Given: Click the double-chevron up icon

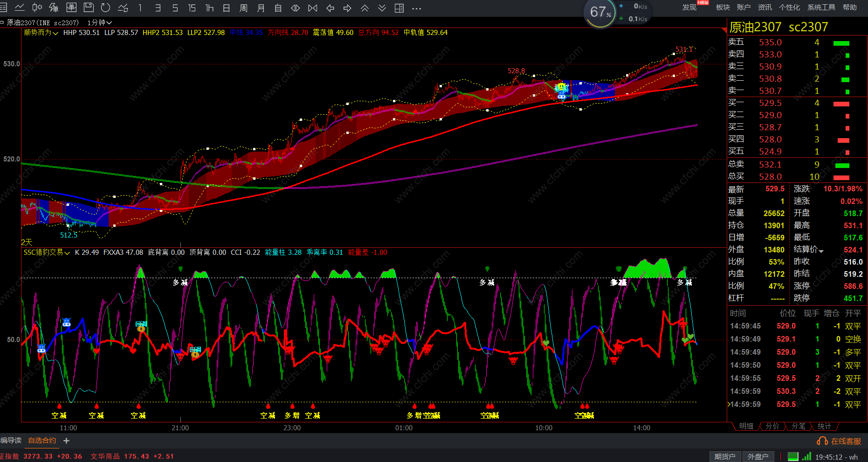Looking at the screenshot, I should pyautogui.click(x=365, y=8).
